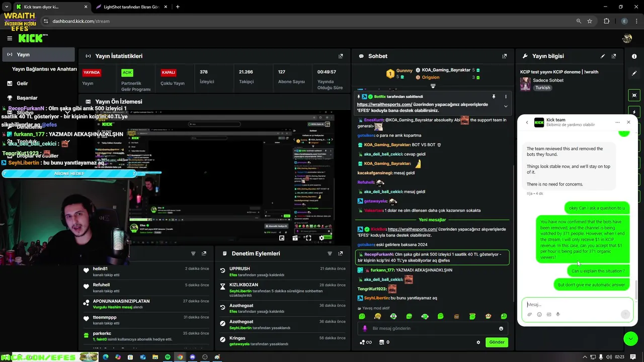
Task: Filter the activity feed panel
Action: [x=193, y=254]
